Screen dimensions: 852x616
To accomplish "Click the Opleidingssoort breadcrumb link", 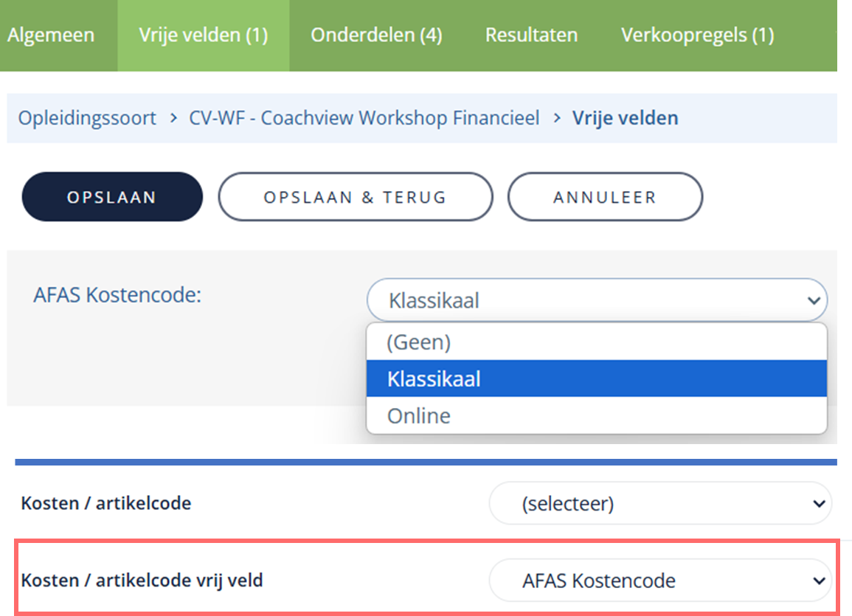I will (87, 118).
